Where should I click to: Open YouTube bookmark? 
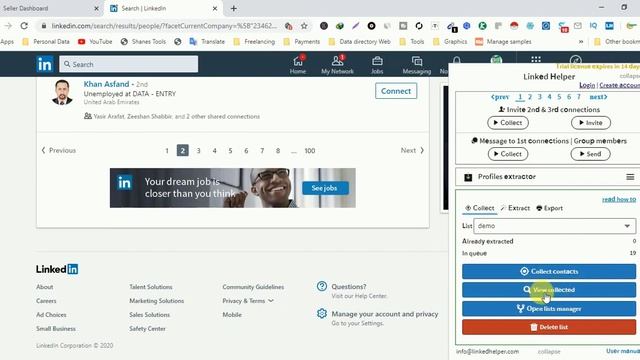[95, 42]
